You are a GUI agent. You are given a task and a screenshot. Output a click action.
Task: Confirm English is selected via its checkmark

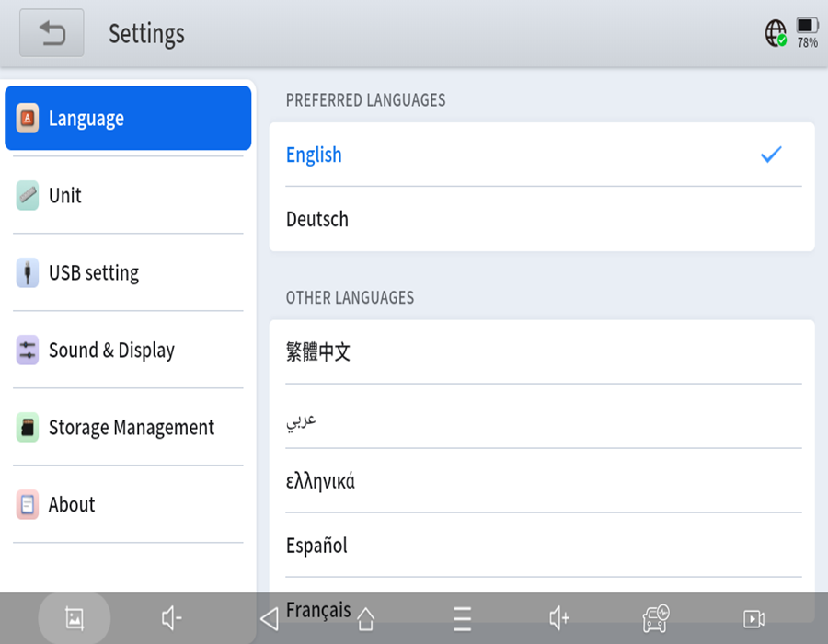point(770,155)
